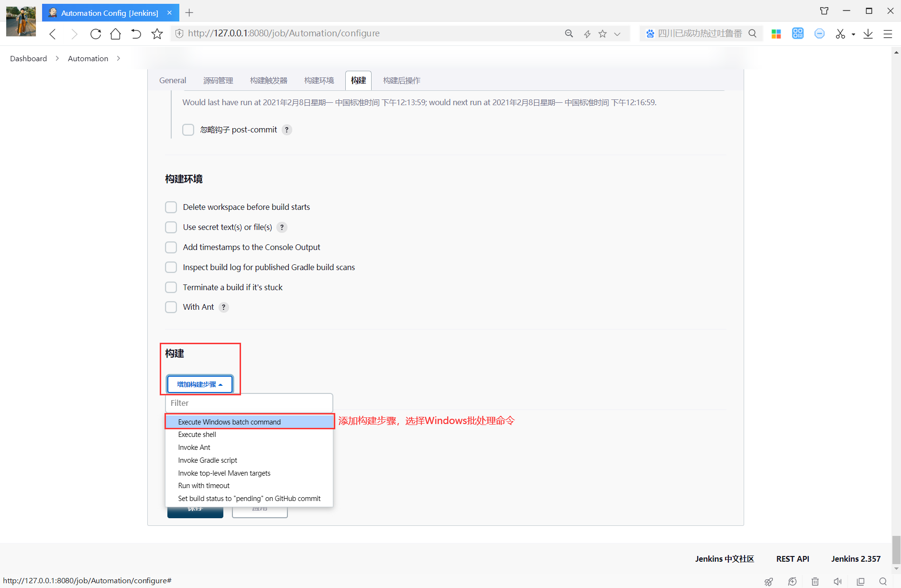Click the favorite star inside the address bar
The height and width of the screenshot is (588, 901).
tap(603, 33)
